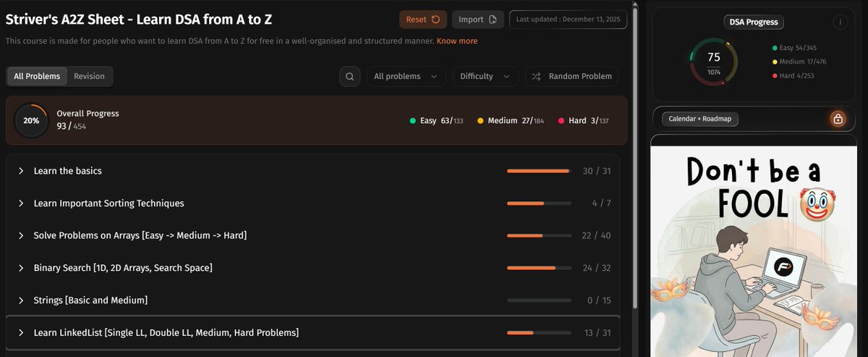Click the search magnifier icon

349,76
